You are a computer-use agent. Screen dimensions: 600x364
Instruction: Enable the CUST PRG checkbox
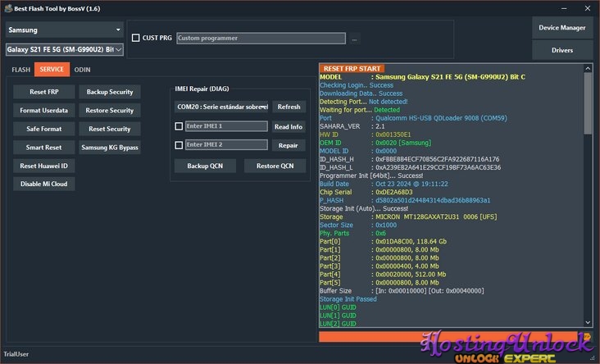pyautogui.click(x=135, y=38)
